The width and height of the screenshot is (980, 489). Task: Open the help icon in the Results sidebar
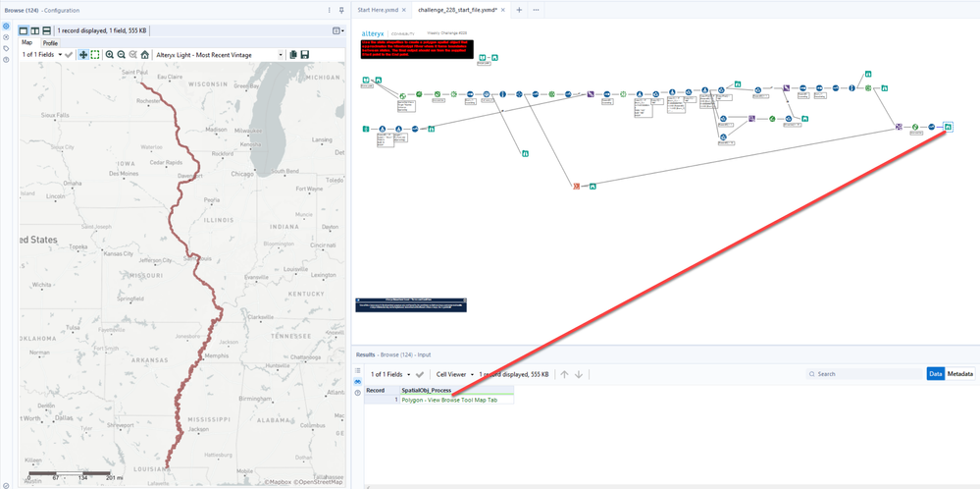(357, 393)
